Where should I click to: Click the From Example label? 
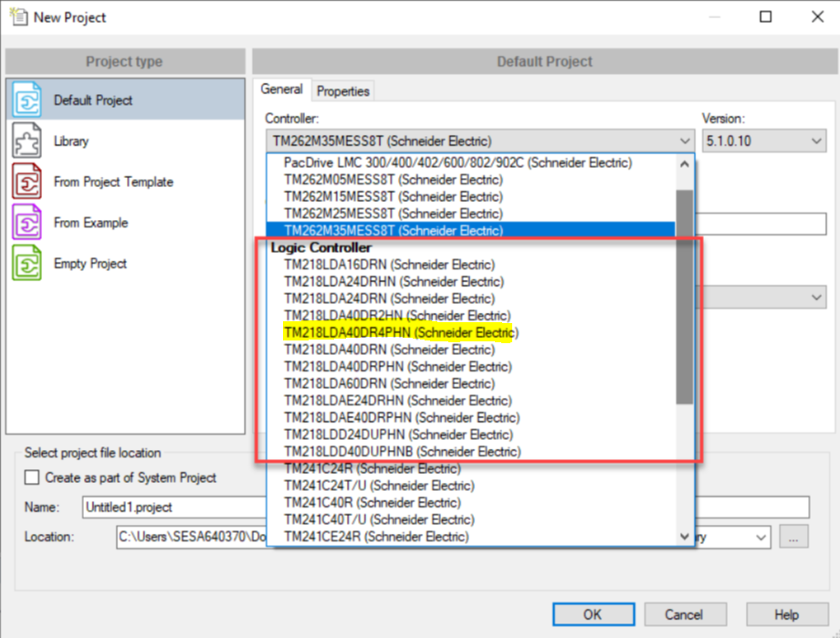tap(90, 223)
